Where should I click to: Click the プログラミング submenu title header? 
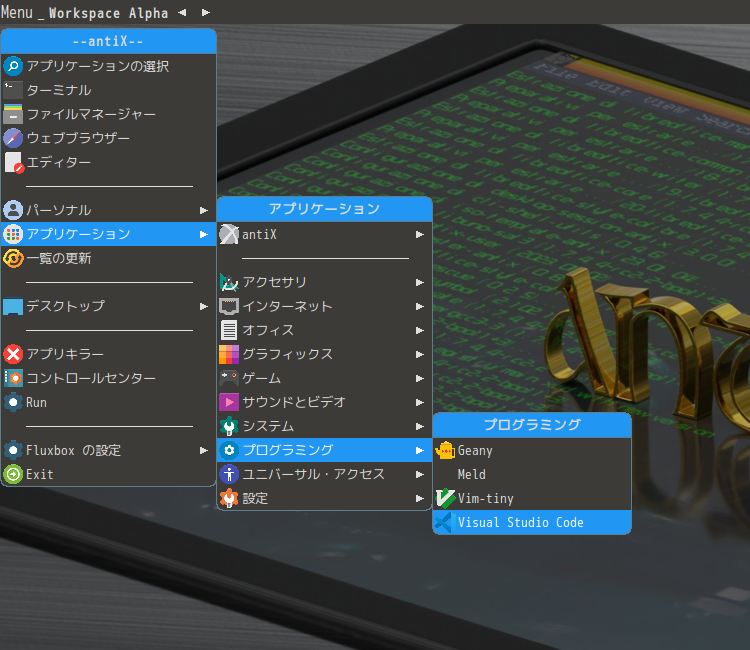tap(532, 425)
